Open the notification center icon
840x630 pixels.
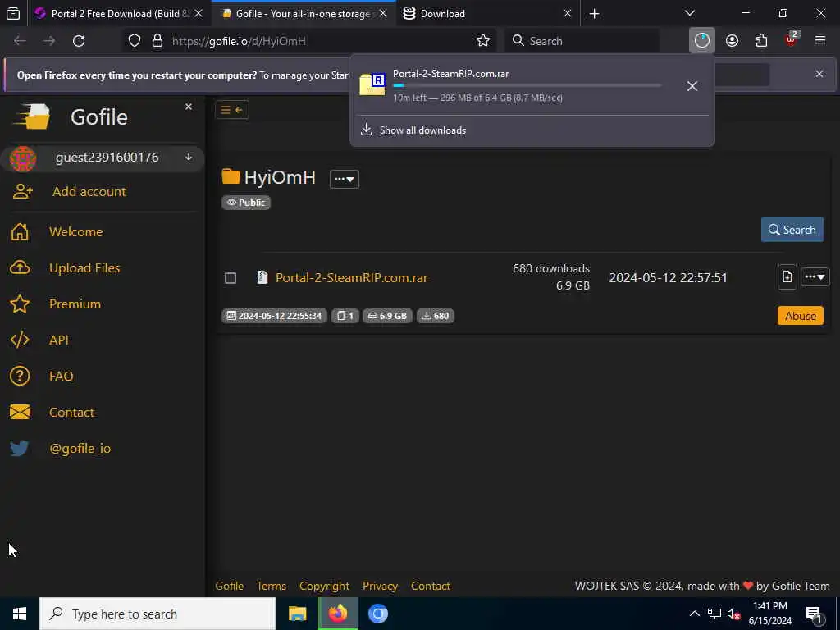click(814, 614)
